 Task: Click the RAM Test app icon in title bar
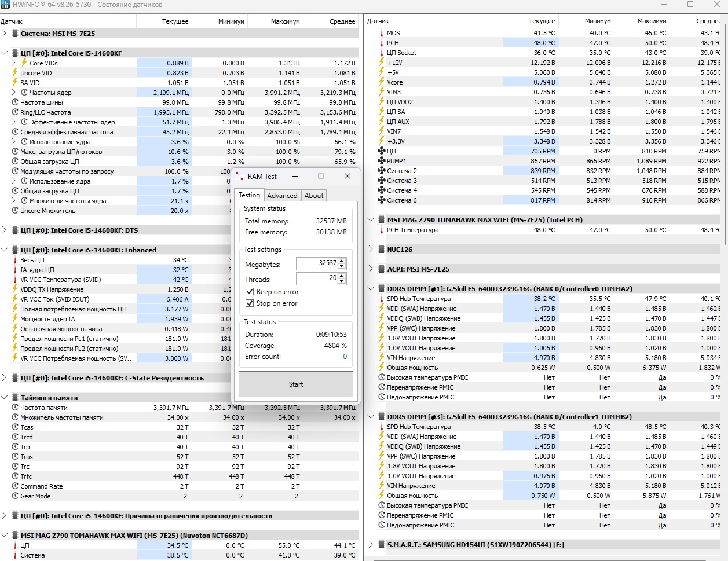tap(239, 176)
